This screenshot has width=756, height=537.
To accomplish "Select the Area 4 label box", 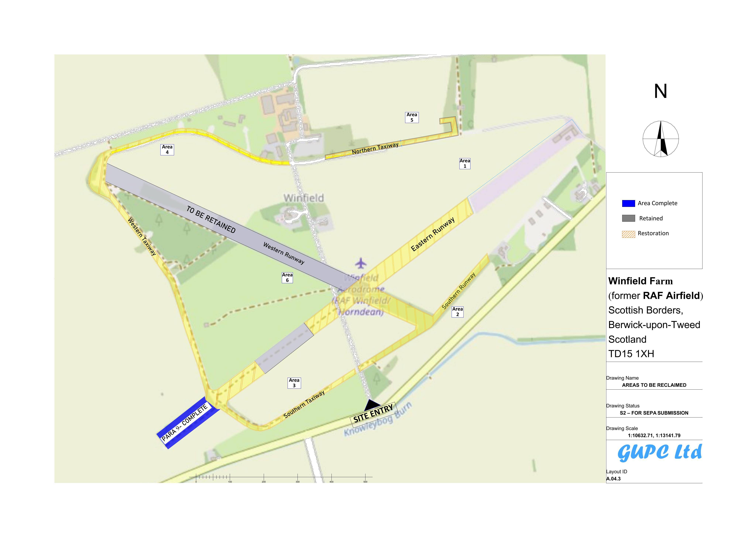I will [x=167, y=149].
